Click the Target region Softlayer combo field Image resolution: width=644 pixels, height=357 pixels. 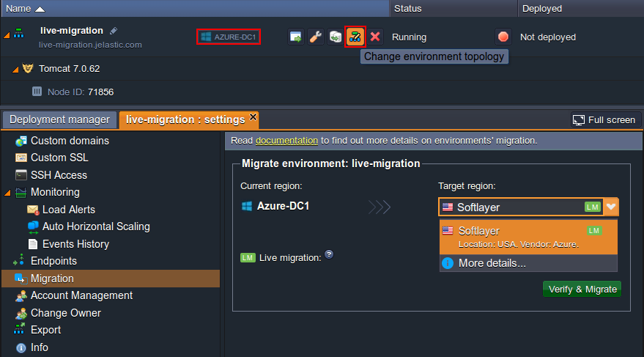point(521,207)
